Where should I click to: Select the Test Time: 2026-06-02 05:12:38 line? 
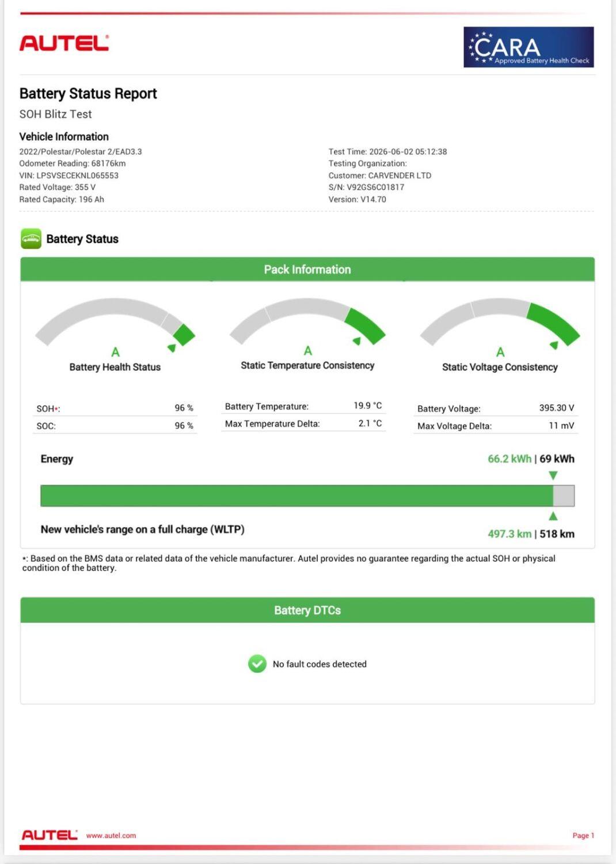(x=387, y=151)
